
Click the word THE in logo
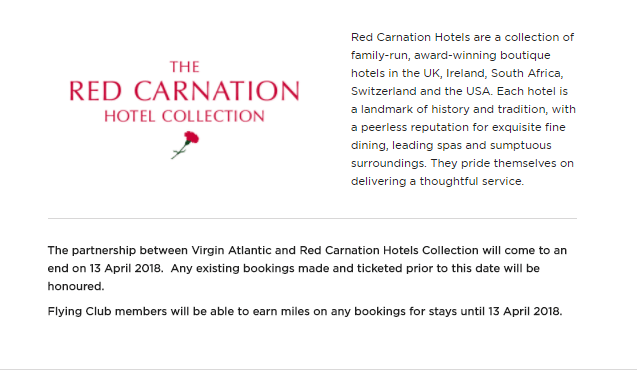click(x=184, y=67)
